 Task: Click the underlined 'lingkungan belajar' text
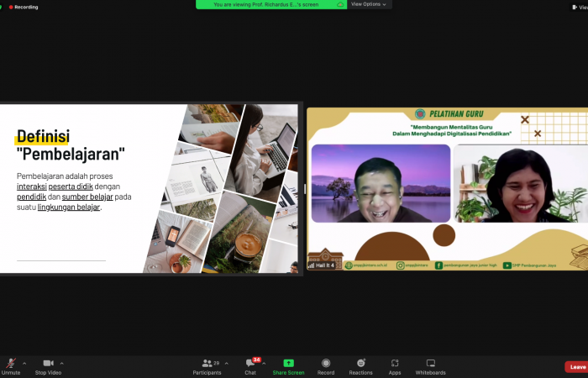click(69, 207)
